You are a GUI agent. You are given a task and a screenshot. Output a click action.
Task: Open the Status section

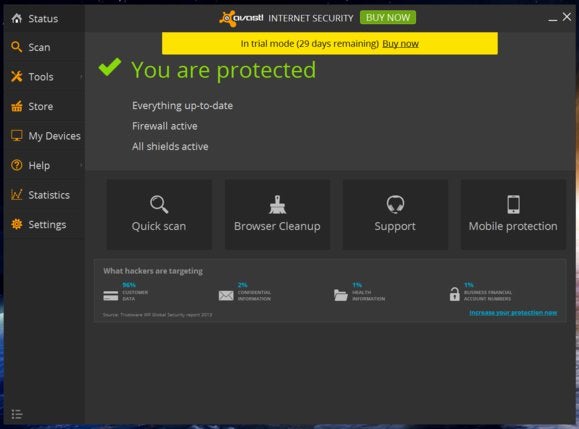click(44, 18)
